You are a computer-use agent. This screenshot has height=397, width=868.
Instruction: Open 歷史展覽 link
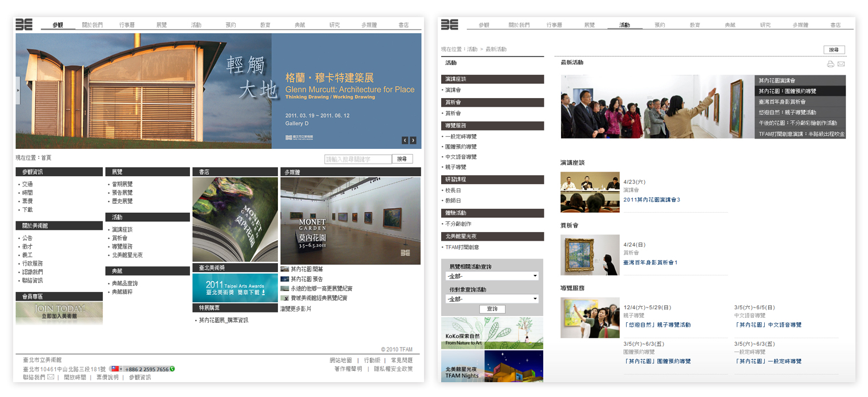pyautogui.click(x=122, y=201)
